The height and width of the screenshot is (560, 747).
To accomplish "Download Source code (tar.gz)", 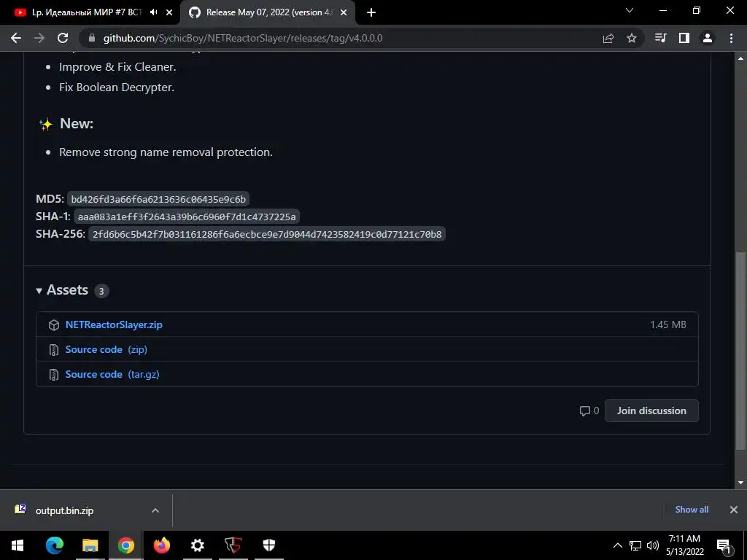I will coord(112,374).
